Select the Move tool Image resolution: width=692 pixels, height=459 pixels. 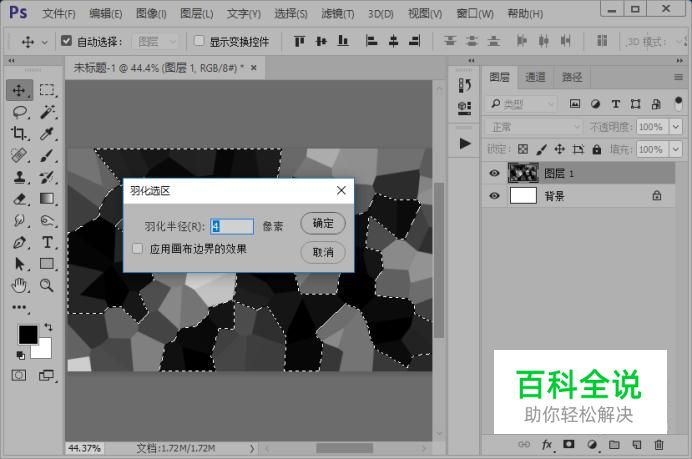coord(20,90)
